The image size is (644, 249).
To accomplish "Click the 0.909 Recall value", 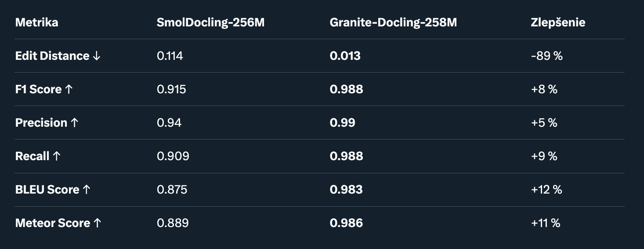I will coord(173,156).
